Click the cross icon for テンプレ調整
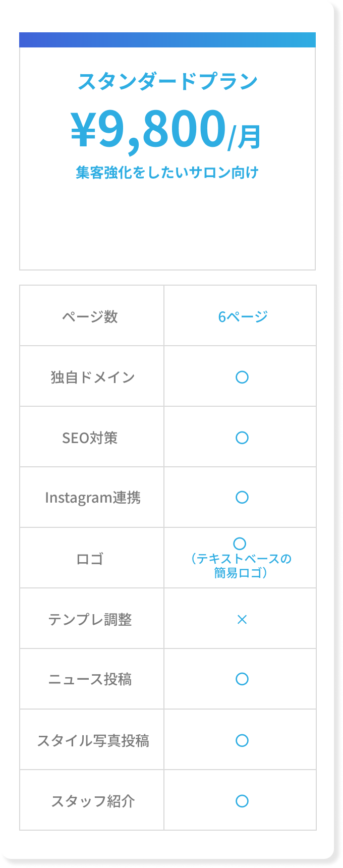 coord(242,619)
